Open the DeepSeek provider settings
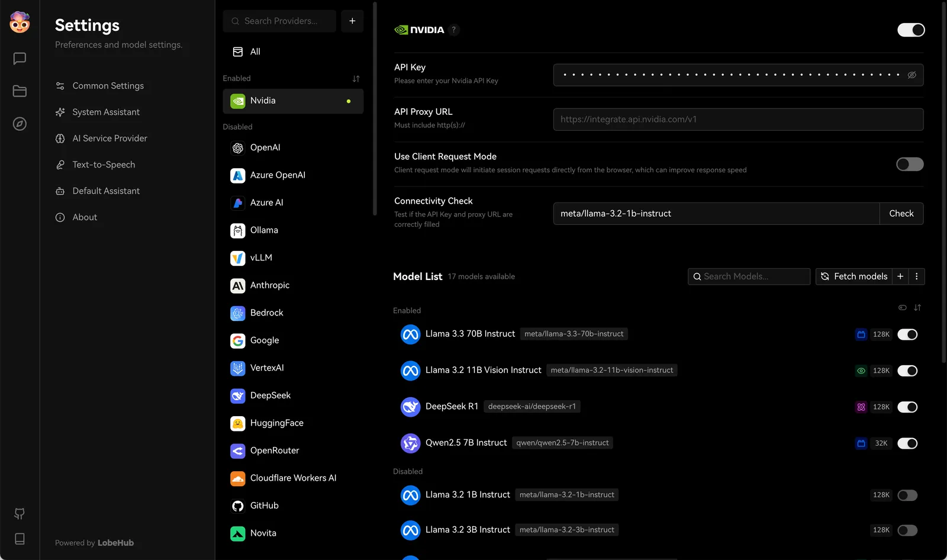The height and width of the screenshot is (560, 947). point(270,395)
